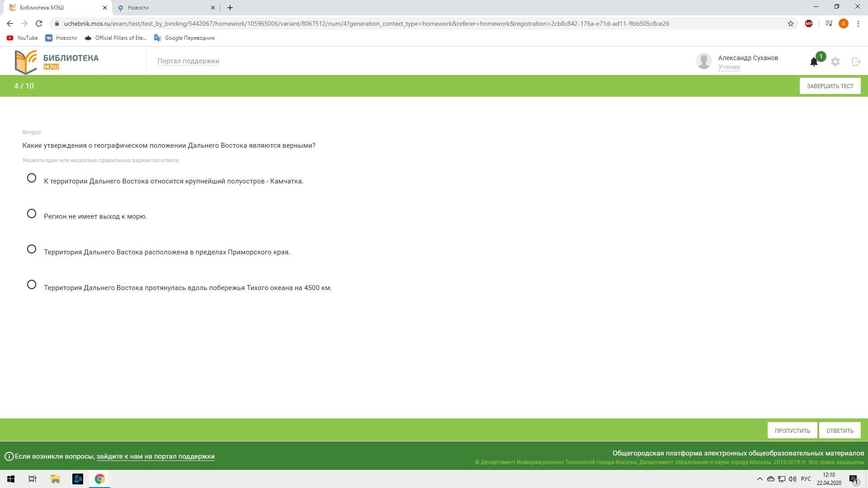Click the browser address bar URL

click(x=366, y=23)
